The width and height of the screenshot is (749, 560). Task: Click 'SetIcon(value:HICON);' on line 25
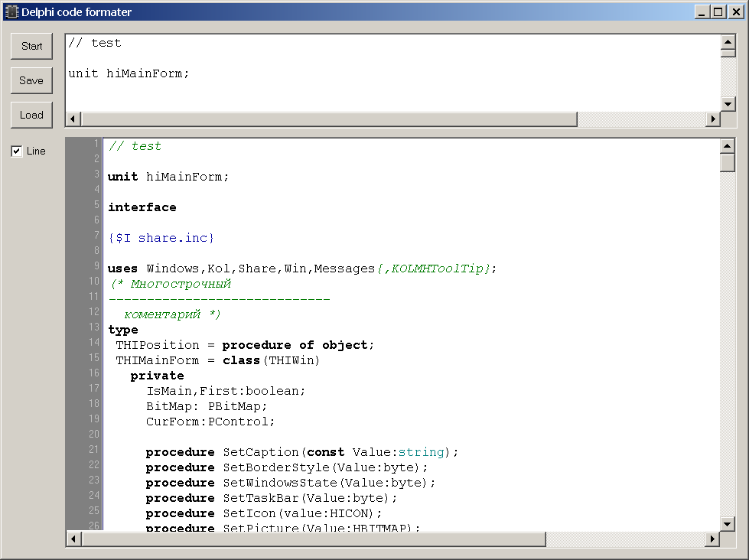point(302,513)
